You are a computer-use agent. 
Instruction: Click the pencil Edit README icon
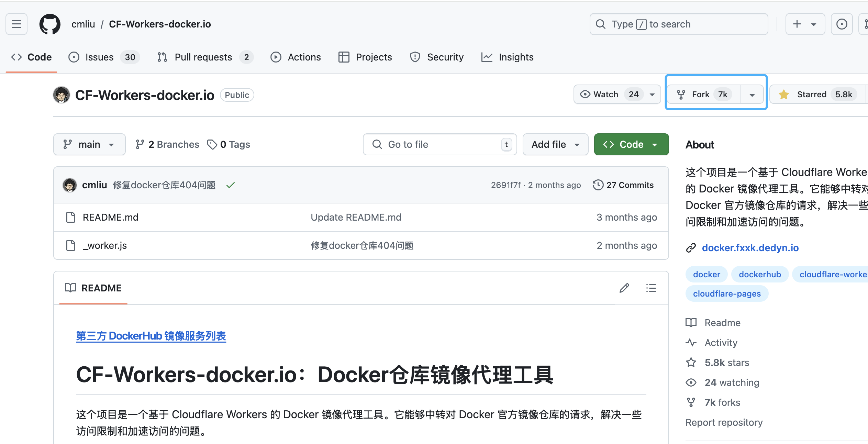click(624, 288)
